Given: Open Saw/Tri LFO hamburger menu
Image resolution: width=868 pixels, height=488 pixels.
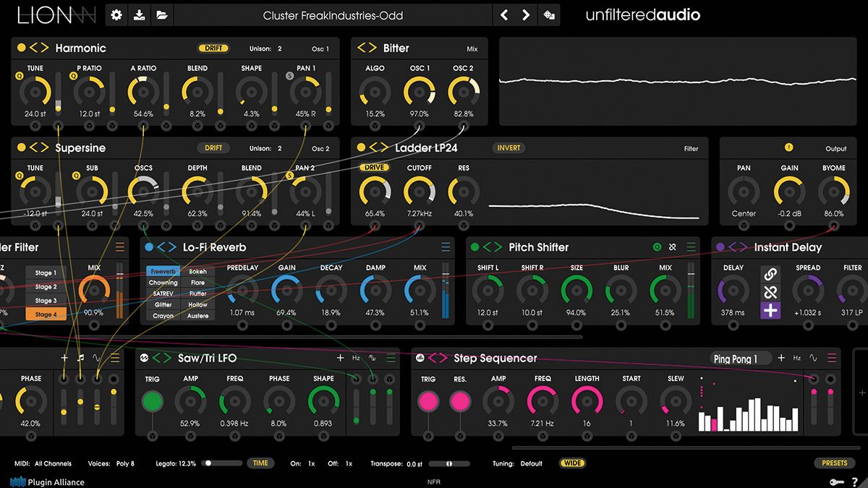Looking at the screenshot, I should coord(391,358).
